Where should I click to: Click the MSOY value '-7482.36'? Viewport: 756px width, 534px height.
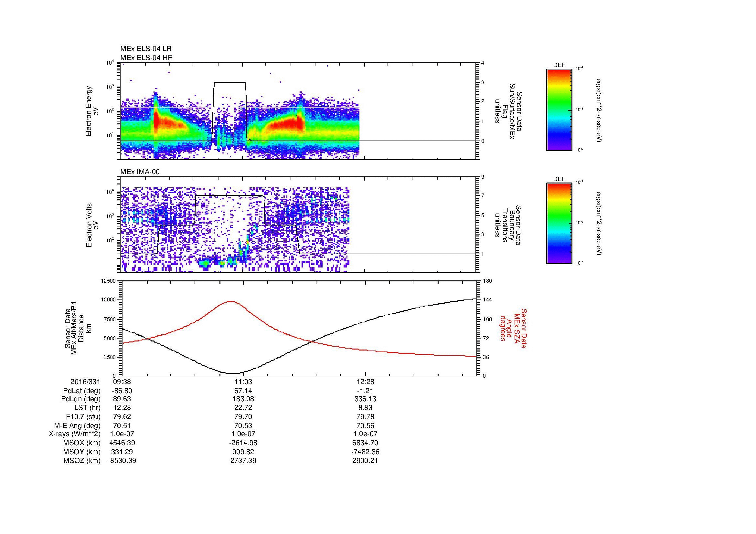coord(365,452)
